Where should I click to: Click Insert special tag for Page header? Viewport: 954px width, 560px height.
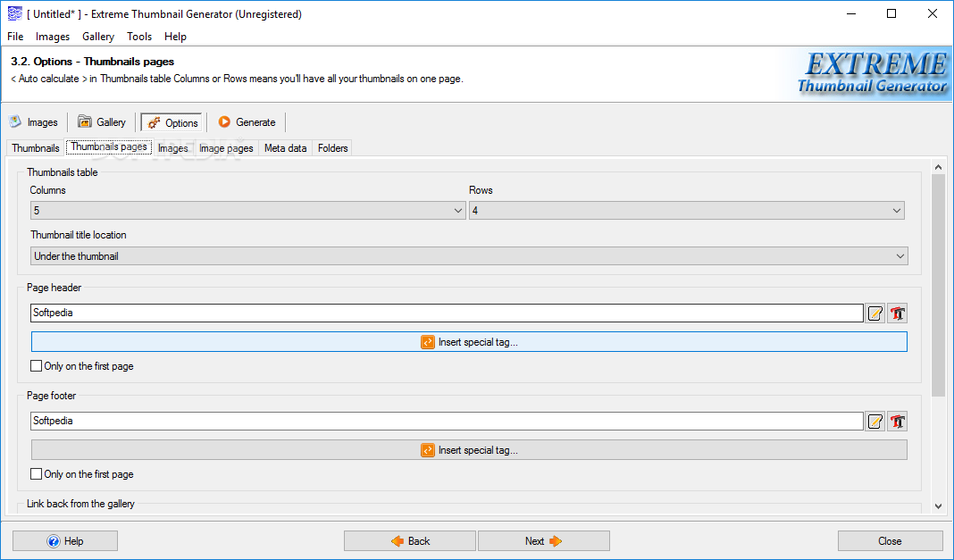coord(469,342)
